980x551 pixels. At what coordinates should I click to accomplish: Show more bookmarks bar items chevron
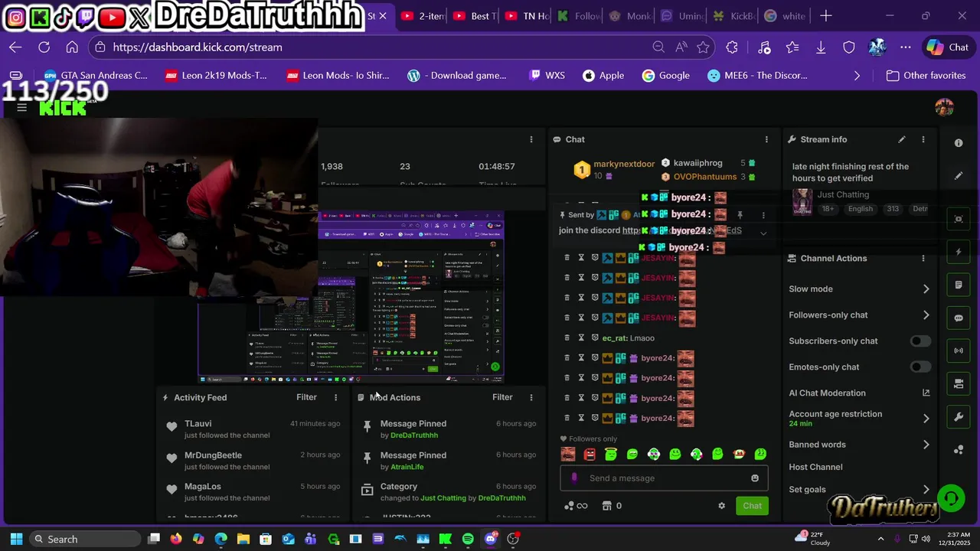click(x=857, y=76)
